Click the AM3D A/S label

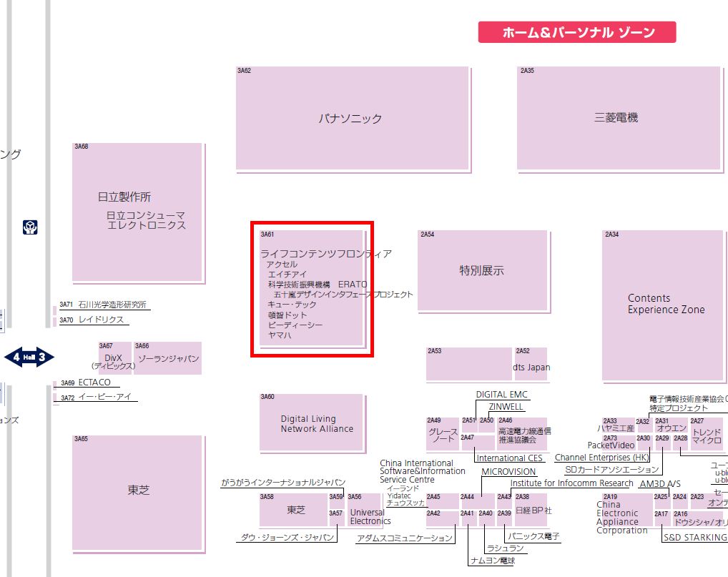pyautogui.click(x=660, y=484)
